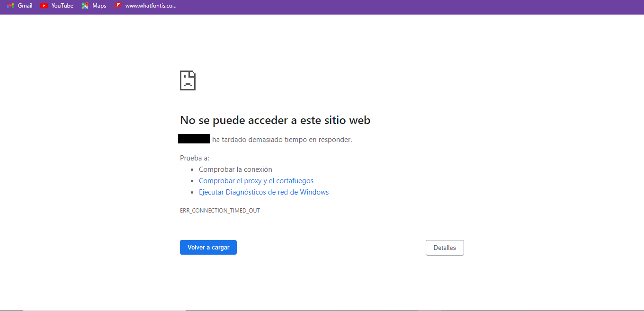Open the Detalles button

click(445, 248)
